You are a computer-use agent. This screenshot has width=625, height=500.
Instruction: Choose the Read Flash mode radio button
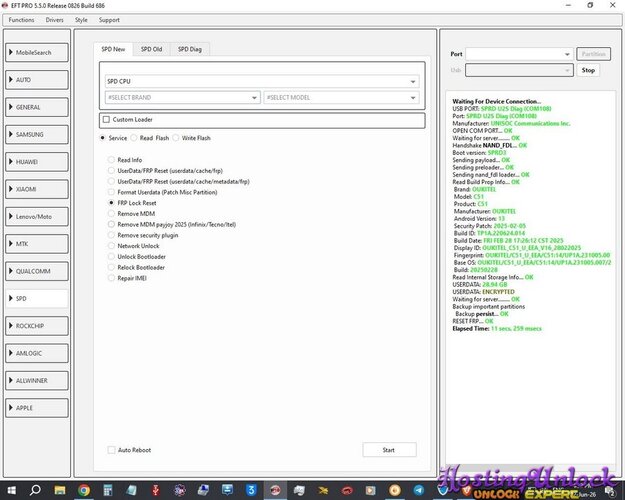(x=134, y=138)
